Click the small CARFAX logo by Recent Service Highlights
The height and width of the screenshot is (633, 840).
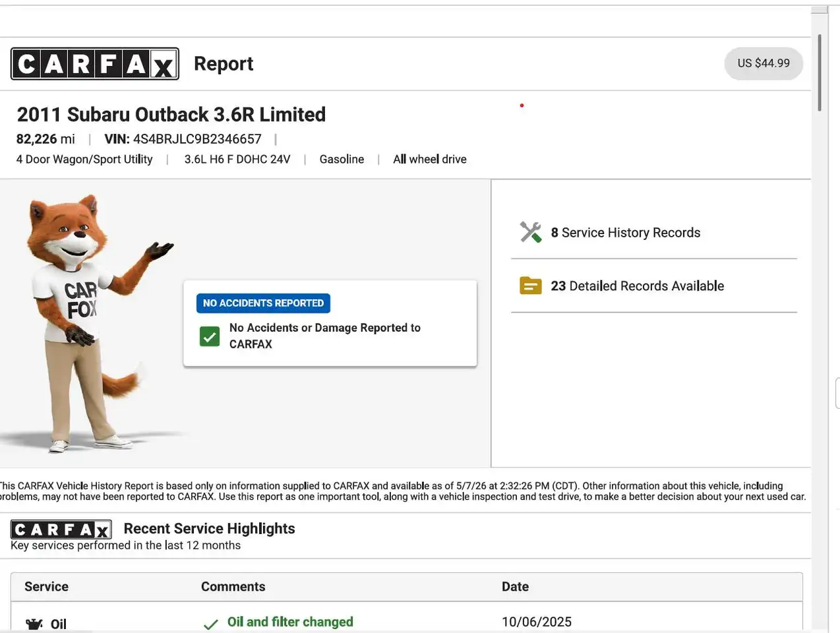(x=61, y=529)
